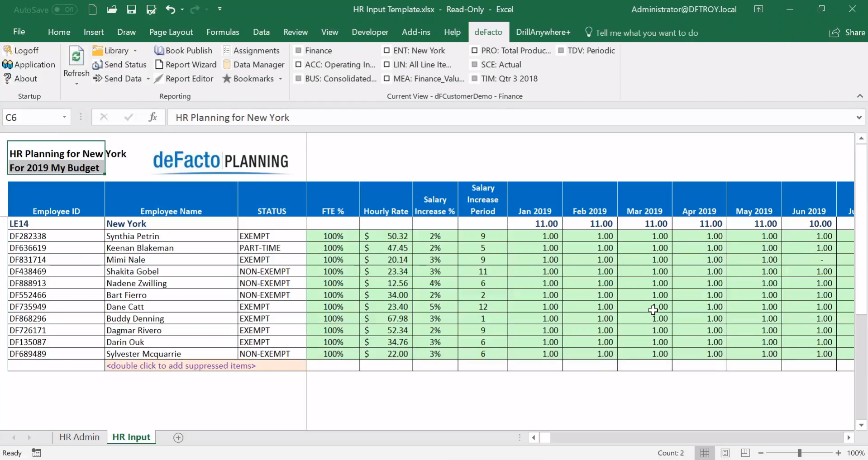Toggle the Finance view checkbox

[x=299, y=51]
